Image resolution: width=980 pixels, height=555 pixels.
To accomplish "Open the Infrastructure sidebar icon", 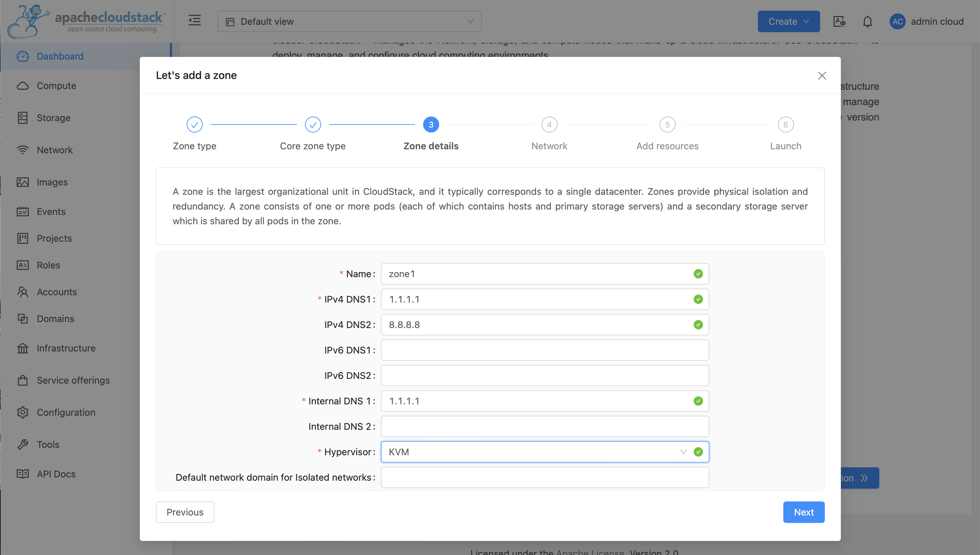I will coord(23,348).
